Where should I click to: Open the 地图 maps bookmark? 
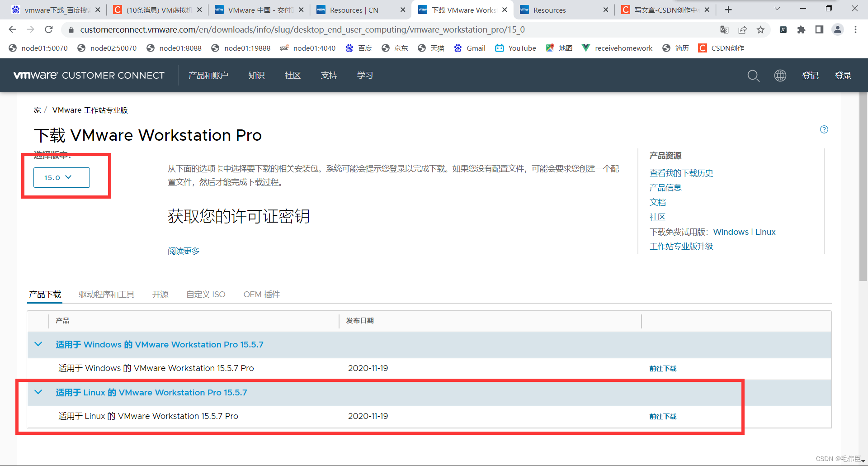[559, 48]
